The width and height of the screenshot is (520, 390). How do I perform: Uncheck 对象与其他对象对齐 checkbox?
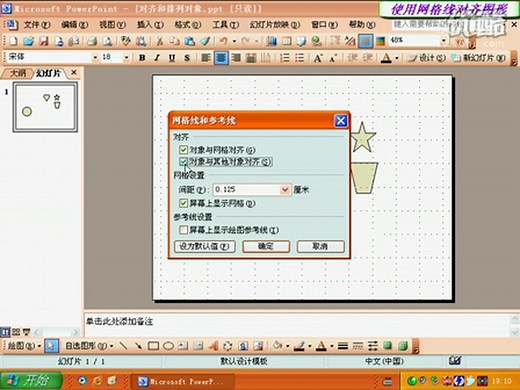pos(183,162)
